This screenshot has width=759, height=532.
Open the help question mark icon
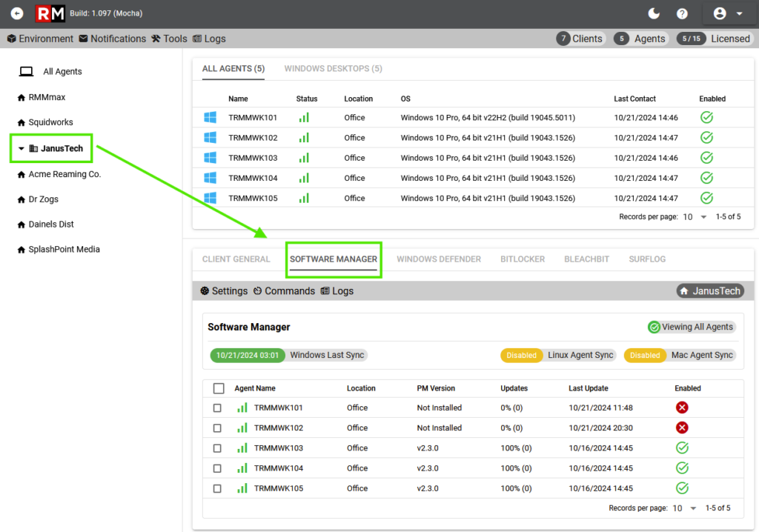[682, 13]
